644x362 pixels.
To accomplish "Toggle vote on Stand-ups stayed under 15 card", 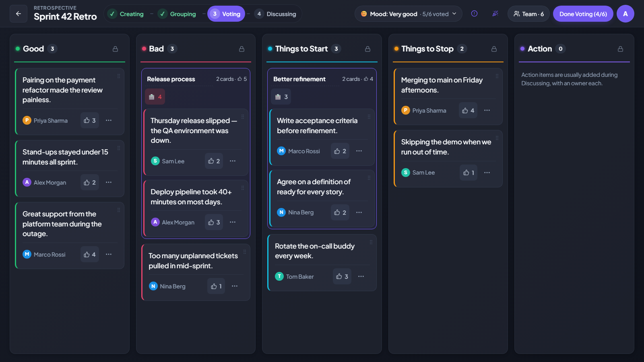I will (x=90, y=183).
